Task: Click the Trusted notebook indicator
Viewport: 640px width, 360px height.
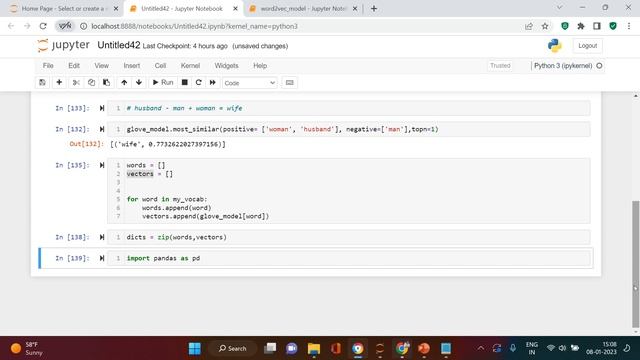Action: [500, 66]
